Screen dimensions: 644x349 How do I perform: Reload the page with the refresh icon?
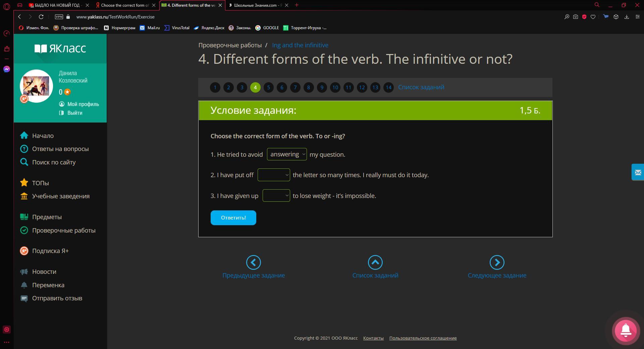pyautogui.click(x=41, y=17)
